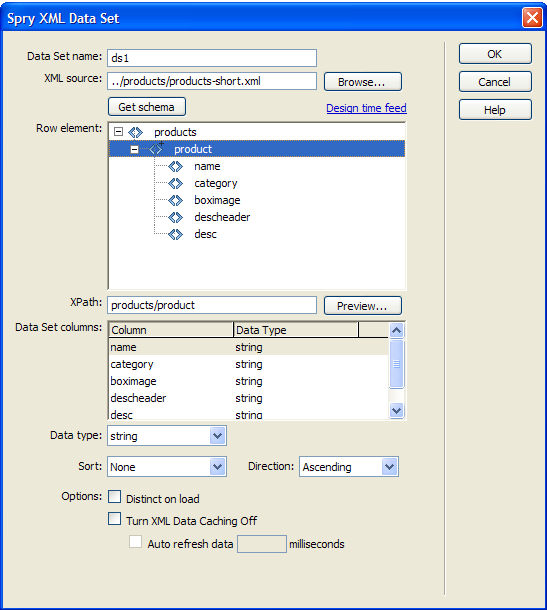The height and width of the screenshot is (610, 547).
Task: Click the columns list scroll down arrow
Action: pos(396,410)
